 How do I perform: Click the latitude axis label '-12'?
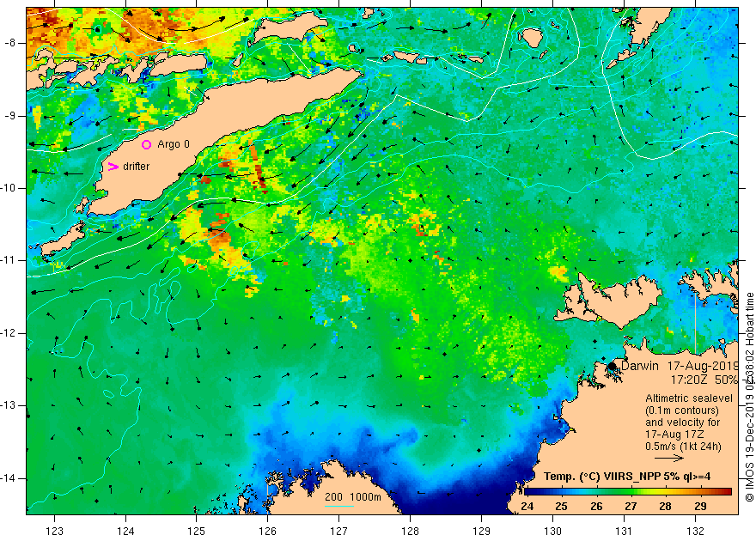click(9, 333)
